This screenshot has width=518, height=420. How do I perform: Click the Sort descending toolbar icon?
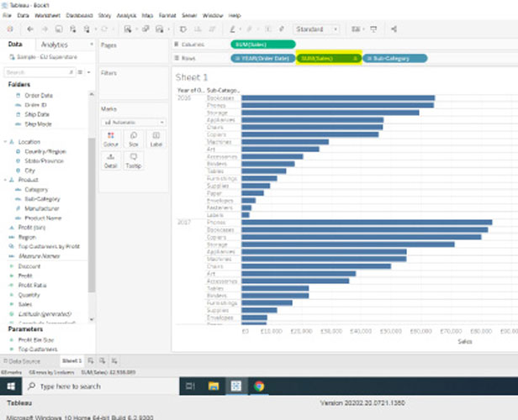click(x=212, y=29)
